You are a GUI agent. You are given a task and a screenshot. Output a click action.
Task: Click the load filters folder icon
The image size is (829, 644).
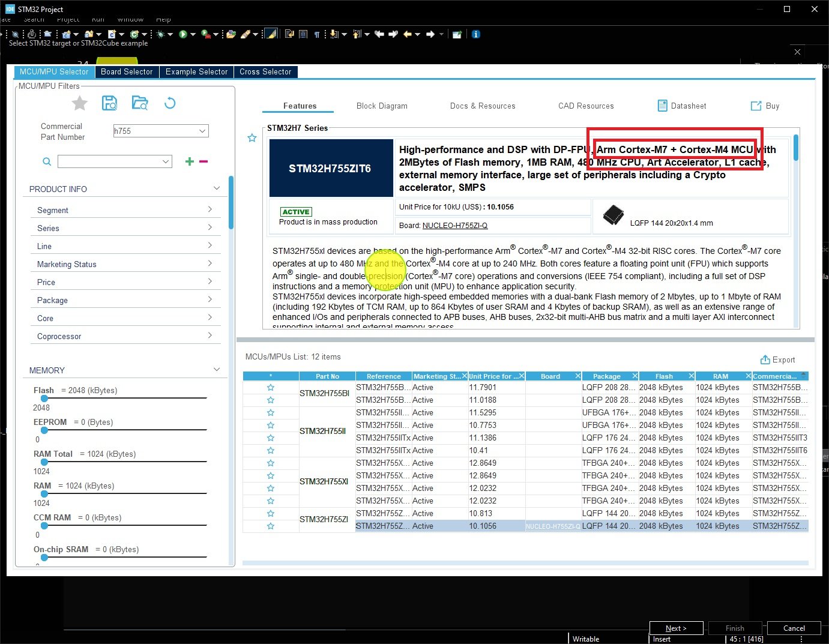[x=140, y=103]
